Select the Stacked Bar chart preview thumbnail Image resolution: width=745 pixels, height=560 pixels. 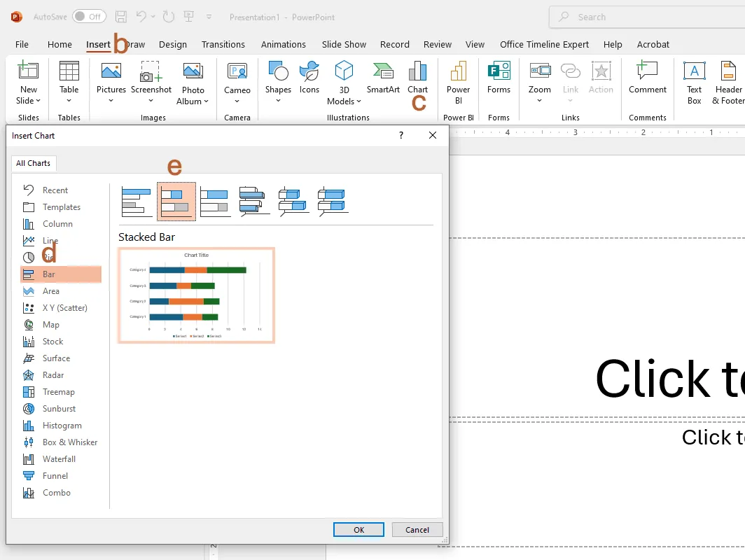coord(196,295)
